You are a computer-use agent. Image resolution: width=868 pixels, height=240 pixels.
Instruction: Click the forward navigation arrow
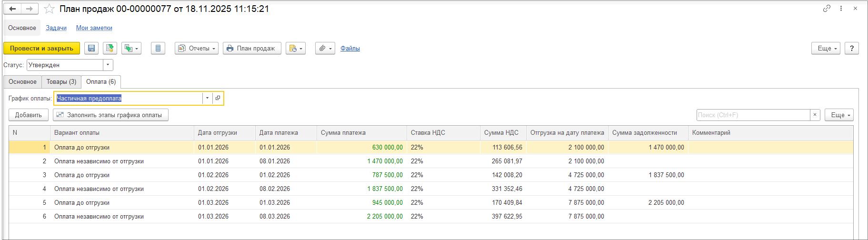coord(30,9)
